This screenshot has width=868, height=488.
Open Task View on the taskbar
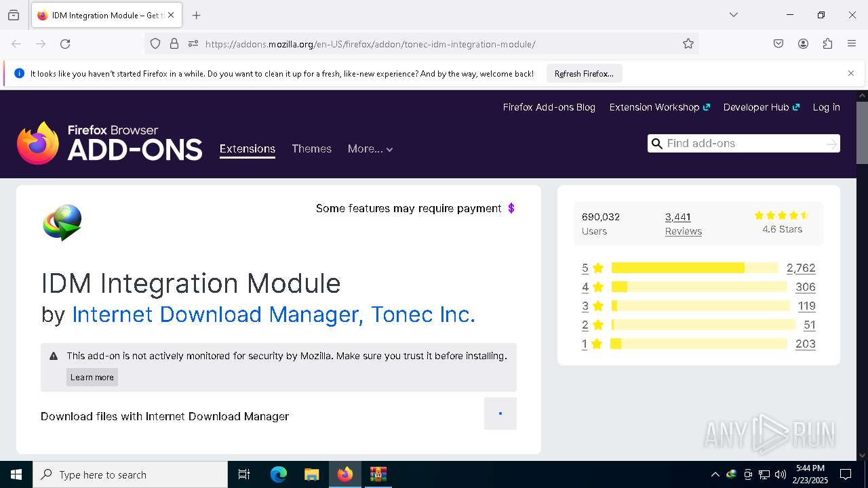[244, 474]
